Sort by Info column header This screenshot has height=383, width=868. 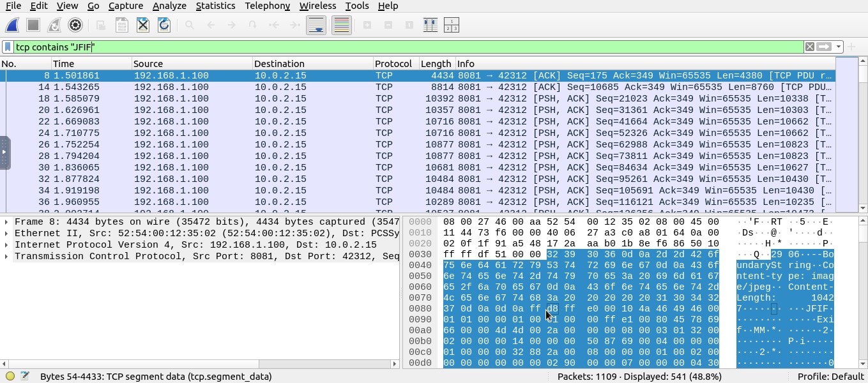click(x=645, y=64)
